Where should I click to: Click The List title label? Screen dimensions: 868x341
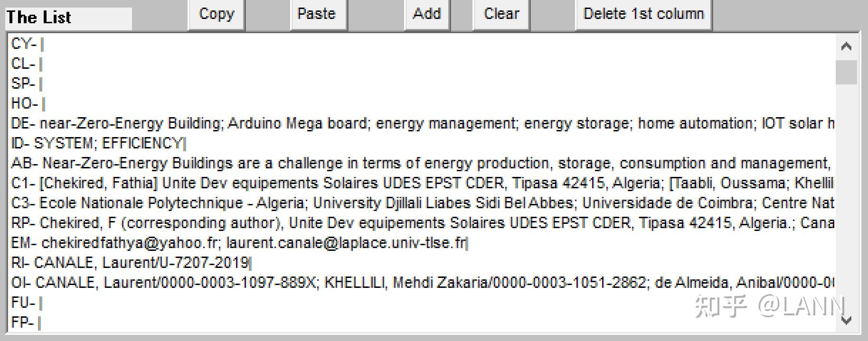(39, 18)
